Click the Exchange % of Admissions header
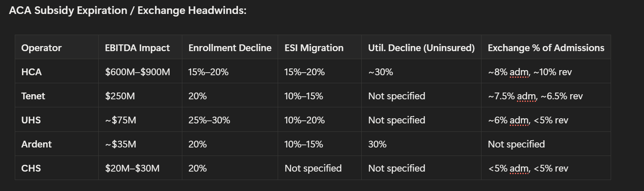Screen dimensions: 644x191 546,48
